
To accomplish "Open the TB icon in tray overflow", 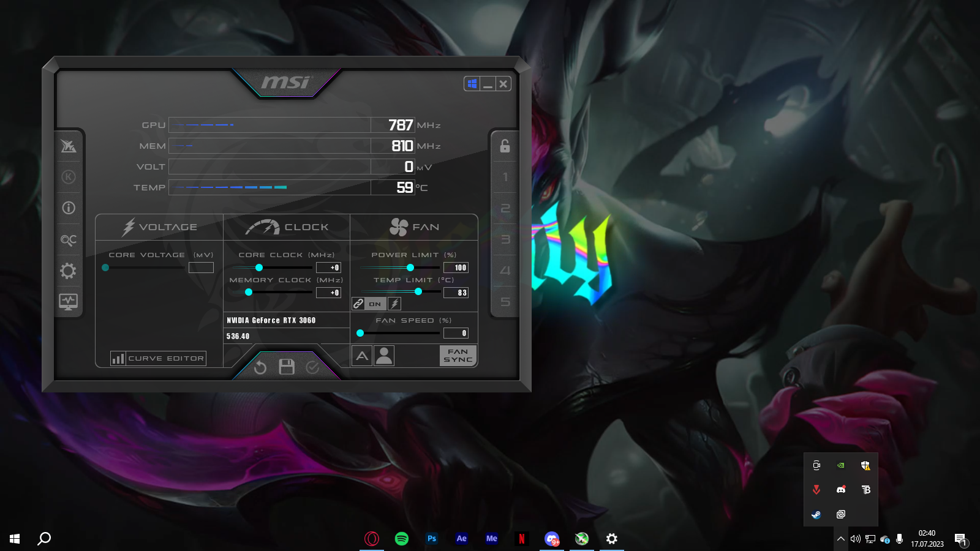I will click(x=865, y=490).
